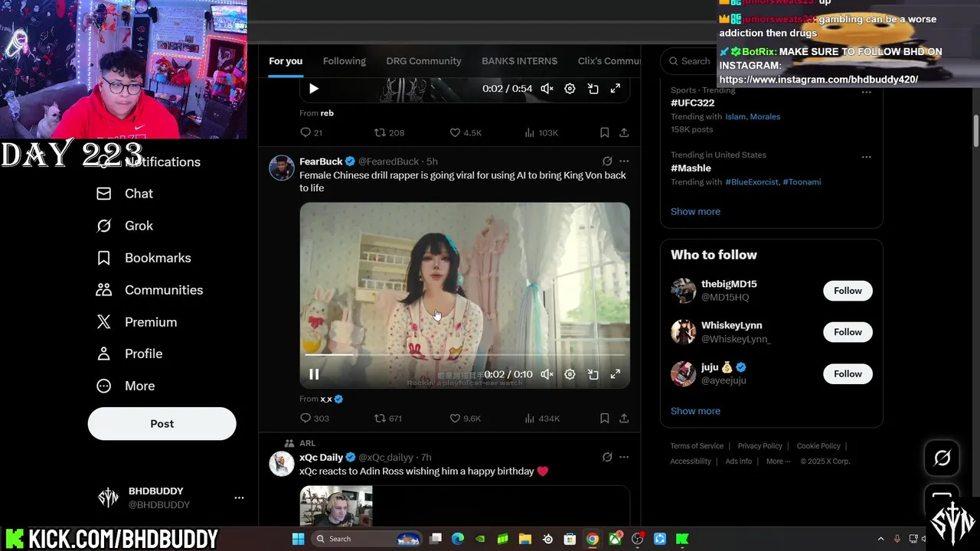Play the top video from reb
This screenshot has height=551, width=980.
(314, 89)
